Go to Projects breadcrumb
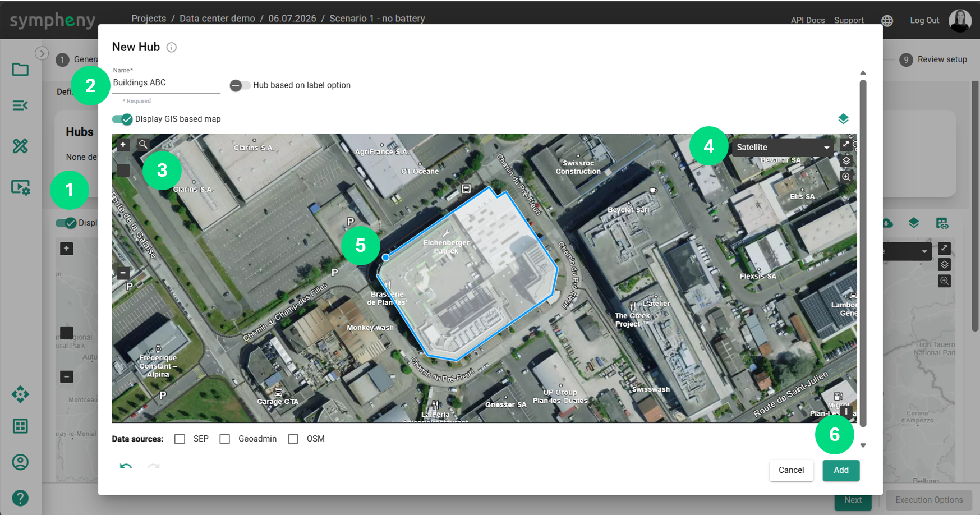Image resolution: width=980 pixels, height=515 pixels. point(149,19)
